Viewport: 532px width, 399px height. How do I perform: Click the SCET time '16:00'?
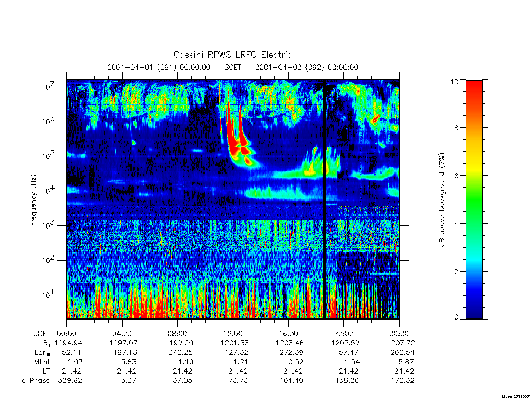pyautogui.click(x=288, y=334)
